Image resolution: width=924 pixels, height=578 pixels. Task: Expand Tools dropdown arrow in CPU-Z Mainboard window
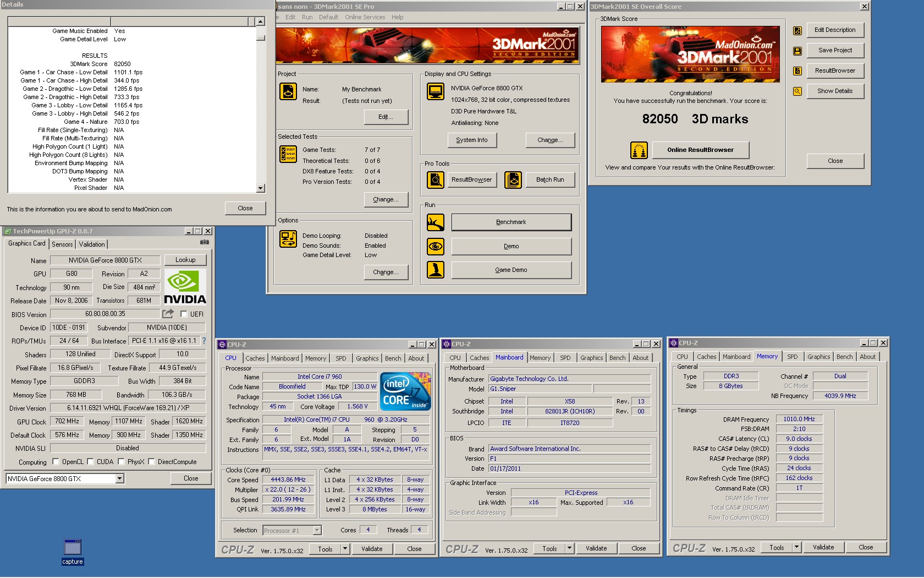(570, 548)
